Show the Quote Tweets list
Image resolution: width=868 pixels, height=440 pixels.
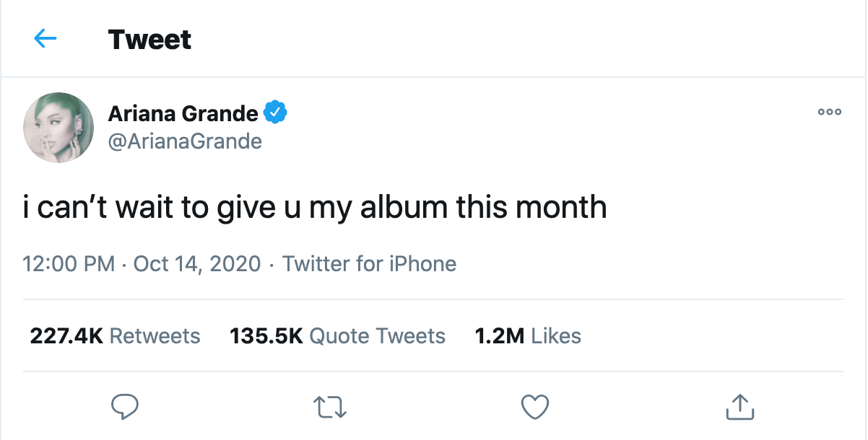377,336
